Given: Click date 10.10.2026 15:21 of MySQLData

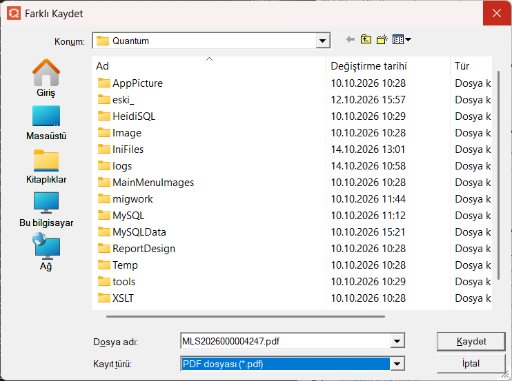Looking at the screenshot, I should [368, 232].
